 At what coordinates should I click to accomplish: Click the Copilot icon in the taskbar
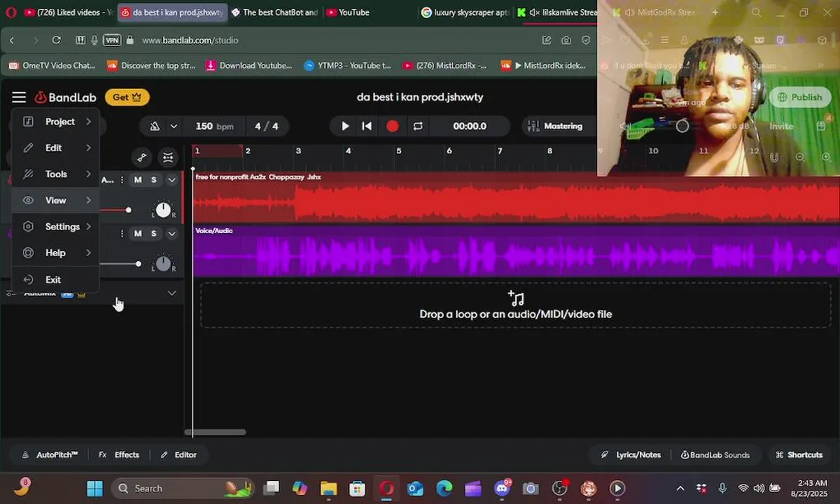click(x=300, y=488)
